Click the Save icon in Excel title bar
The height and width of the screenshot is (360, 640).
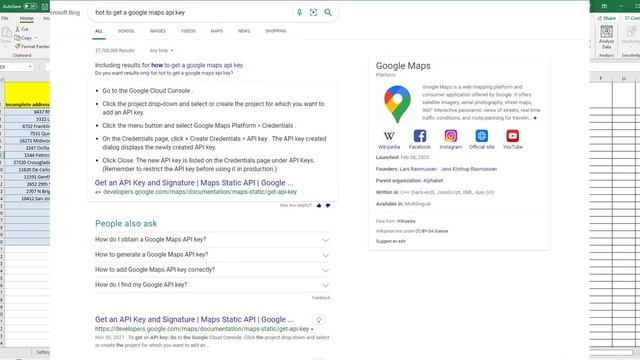45,6
